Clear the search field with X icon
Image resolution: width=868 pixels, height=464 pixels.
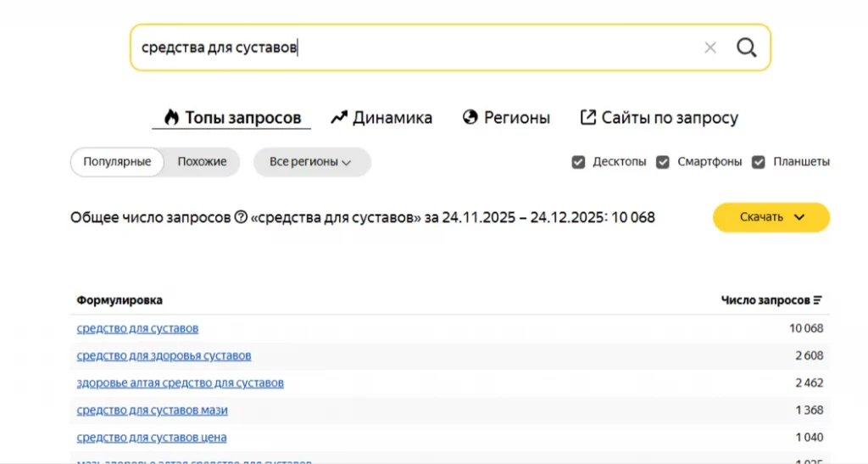[x=710, y=48]
